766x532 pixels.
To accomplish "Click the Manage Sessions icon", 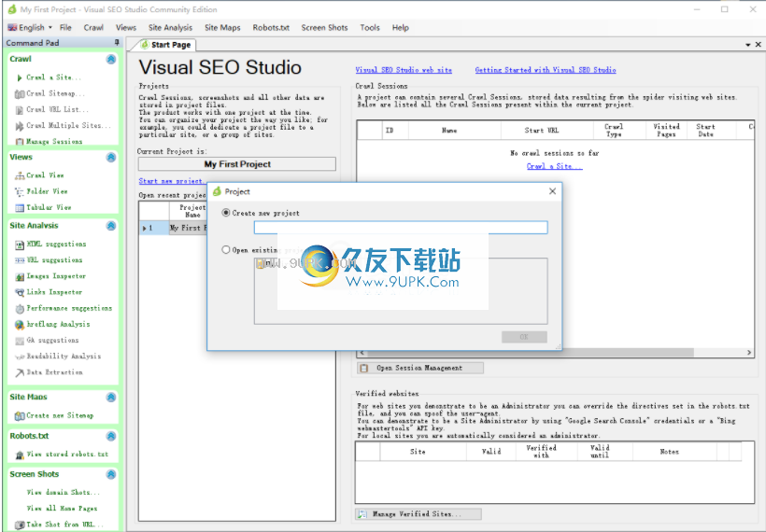I will click(20, 142).
